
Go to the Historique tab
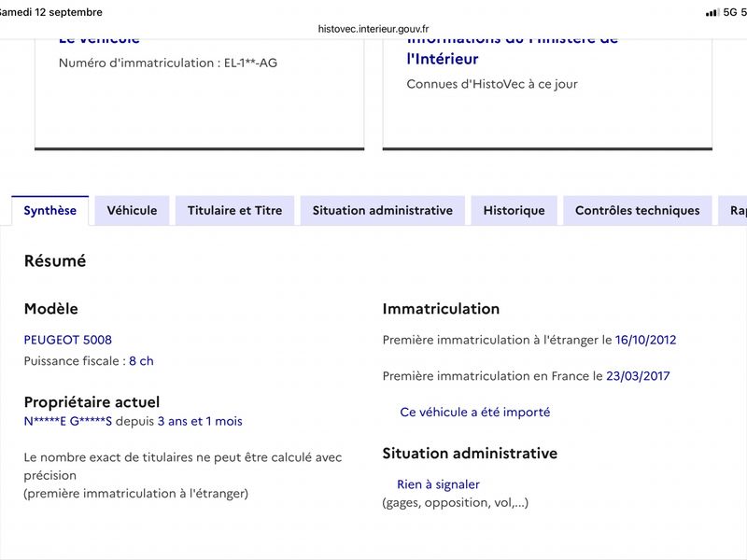pos(514,211)
